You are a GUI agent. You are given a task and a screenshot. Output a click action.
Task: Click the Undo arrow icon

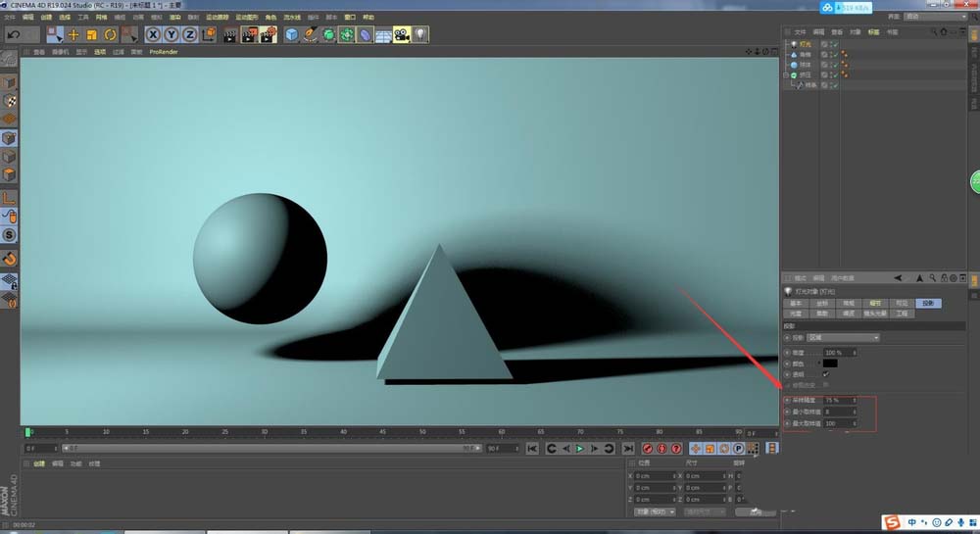pos(14,35)
